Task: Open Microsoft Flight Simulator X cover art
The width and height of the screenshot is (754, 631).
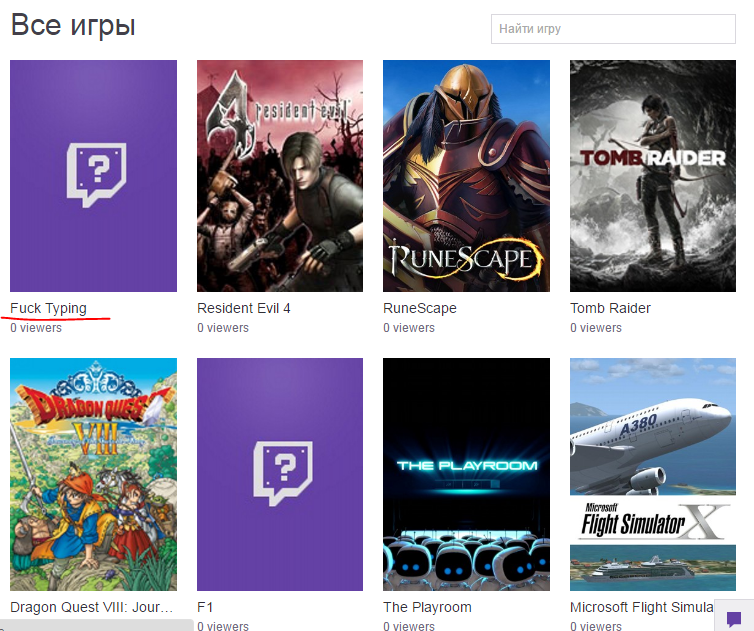Action: click(x=653, y=474)
